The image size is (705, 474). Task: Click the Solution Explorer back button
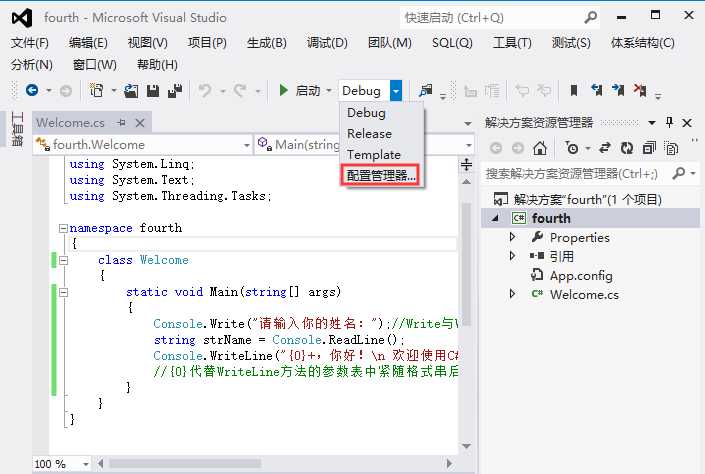pos(496,148)
